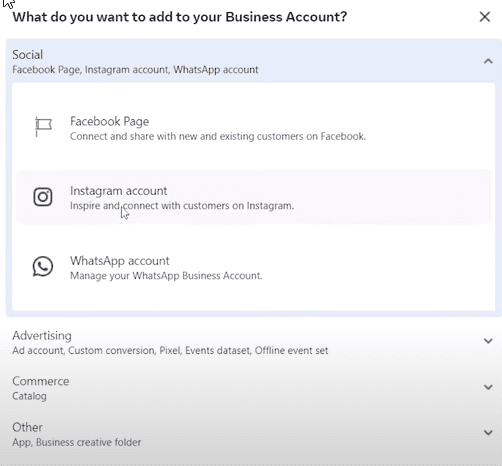Viewport: 502px width, 466px height.
Task: Click 'App, Business creative folder' subtitle
Action: tap(77, 442)
